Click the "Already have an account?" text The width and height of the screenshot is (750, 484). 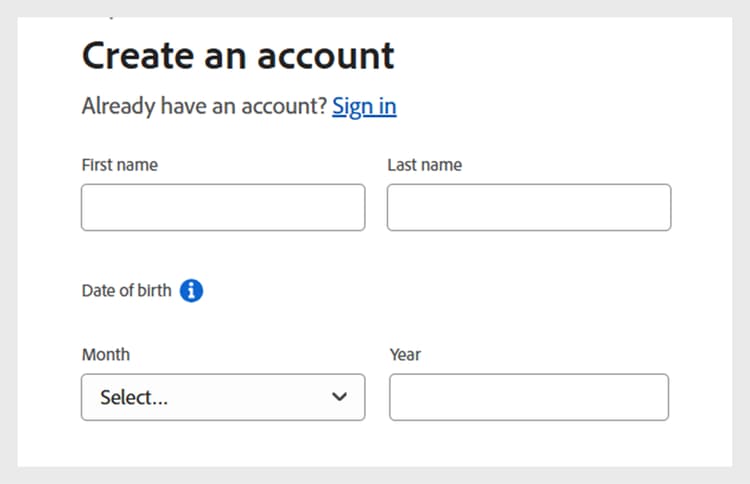point(204,106)
